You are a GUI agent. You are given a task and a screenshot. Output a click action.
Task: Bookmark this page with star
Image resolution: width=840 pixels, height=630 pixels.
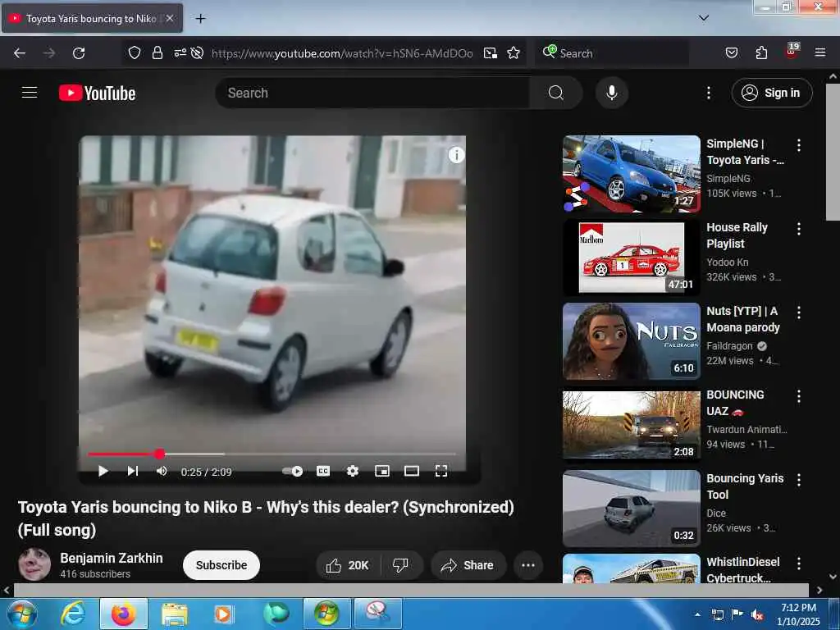[x=514, y=52]
